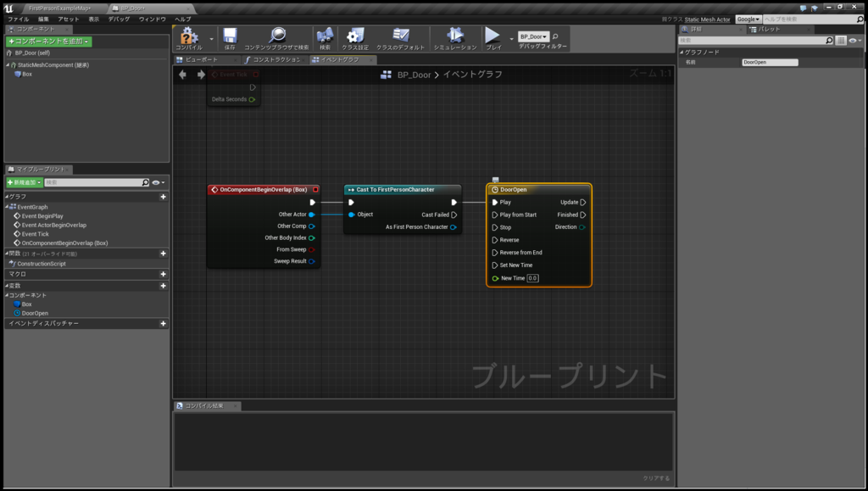Screen dimensions: 868x491
Task: Select Event BeginPlay in My Blueprint
Action: click(x=42, y=216)
